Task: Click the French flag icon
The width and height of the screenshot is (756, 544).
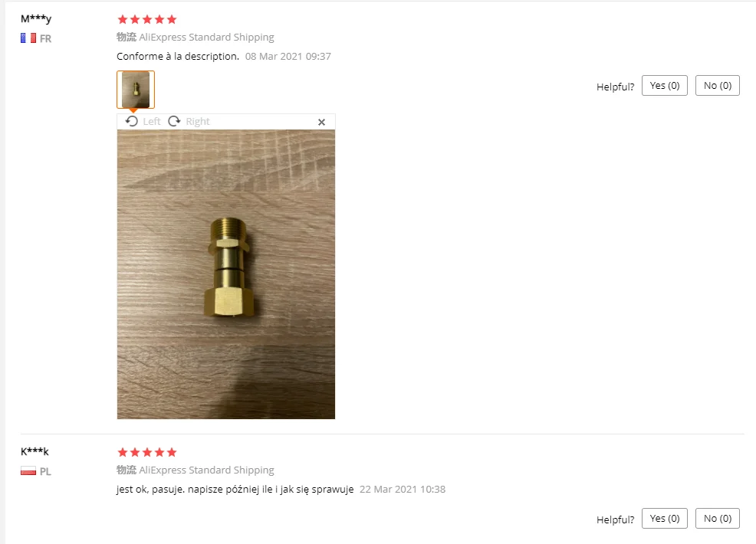Action: pyautogui.click(x=28, y=38)
